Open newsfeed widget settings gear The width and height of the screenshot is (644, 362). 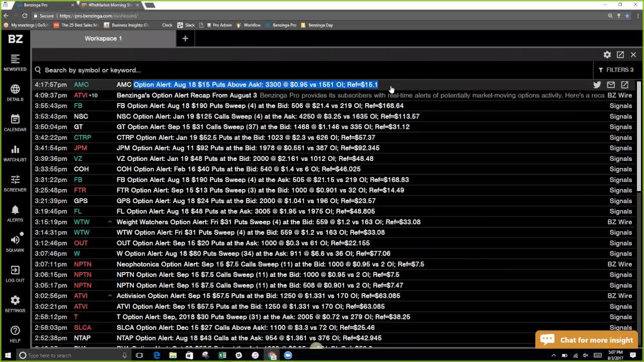coord(607,54)
